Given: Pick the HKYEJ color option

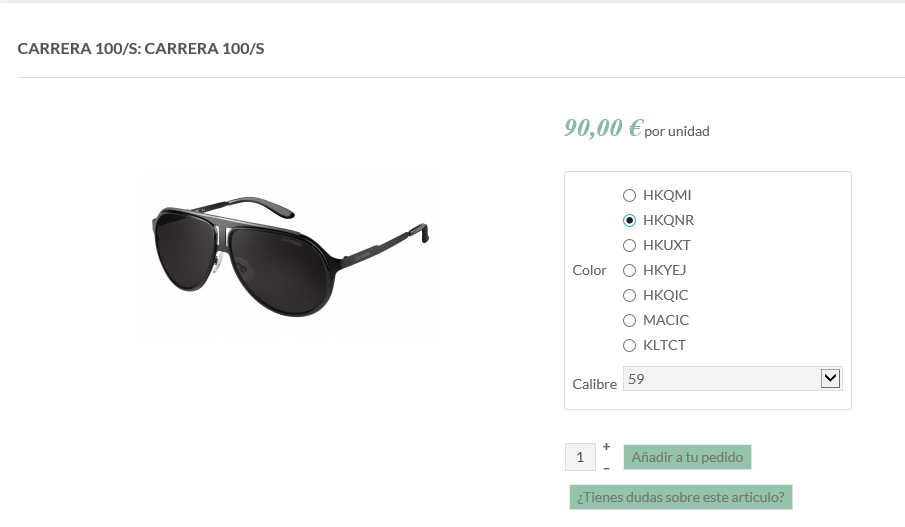Looking at the screenshot, I should click(x=630, y=271).
